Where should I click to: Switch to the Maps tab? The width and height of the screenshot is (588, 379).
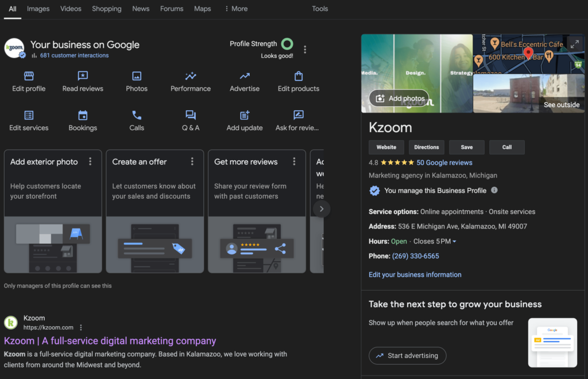(203, 9)
